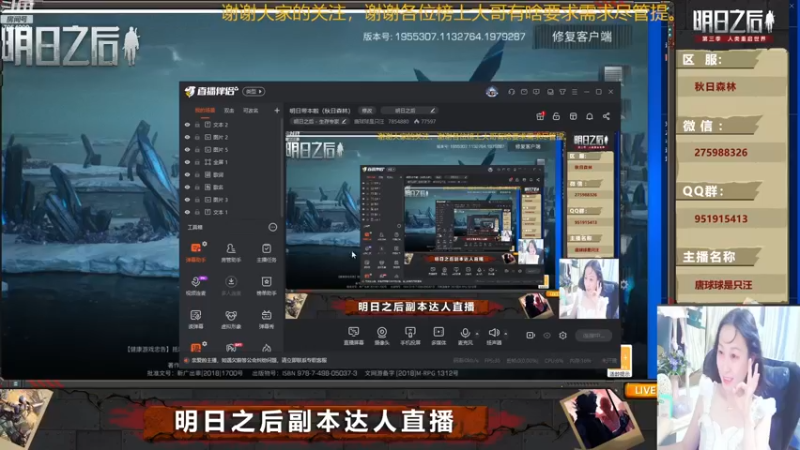The width and height of the screenshot is (800, 450).
Task: Select the 全屏 1 layer row
Action: coord(232,162)
